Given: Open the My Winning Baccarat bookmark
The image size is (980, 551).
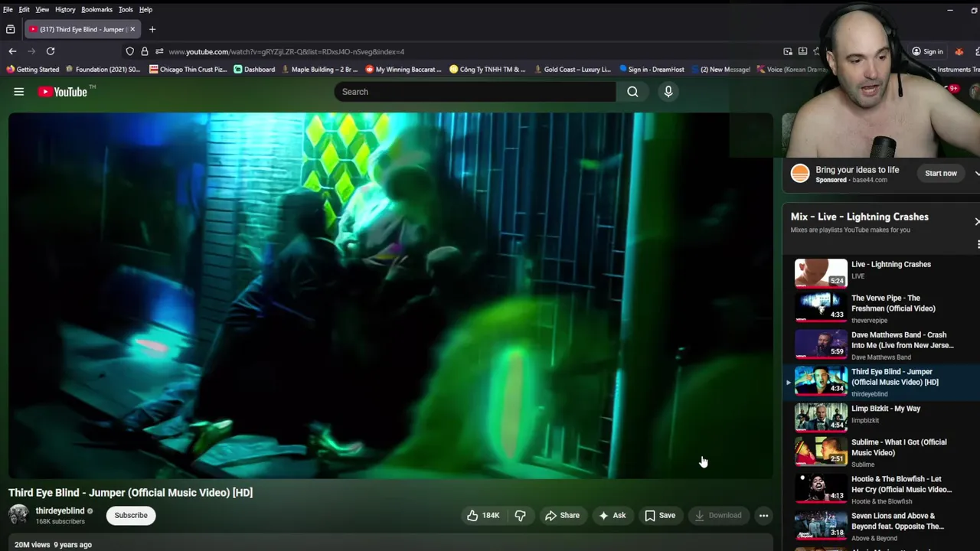Looking at the screenshot, I should click(403, 69).
